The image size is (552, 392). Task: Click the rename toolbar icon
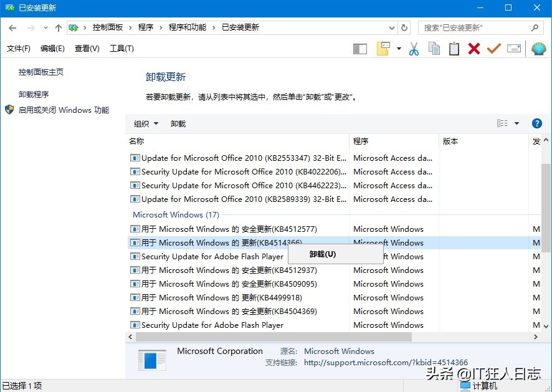(514, 49)
